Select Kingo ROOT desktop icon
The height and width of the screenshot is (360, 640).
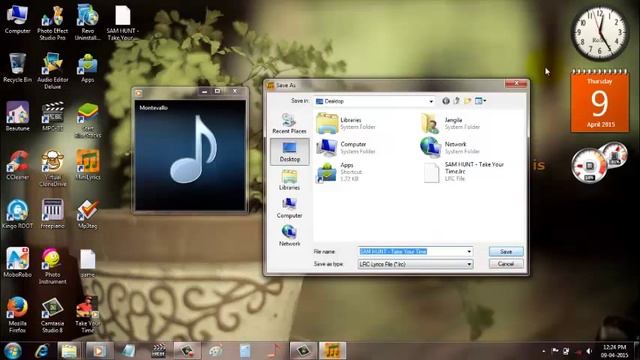point(17,213)
